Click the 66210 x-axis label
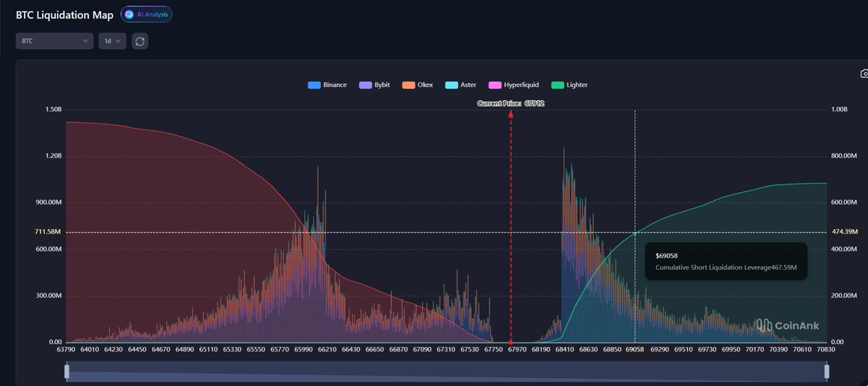Image resolution: width=868 pixels, height=386 pixels. tap(327, 350)
